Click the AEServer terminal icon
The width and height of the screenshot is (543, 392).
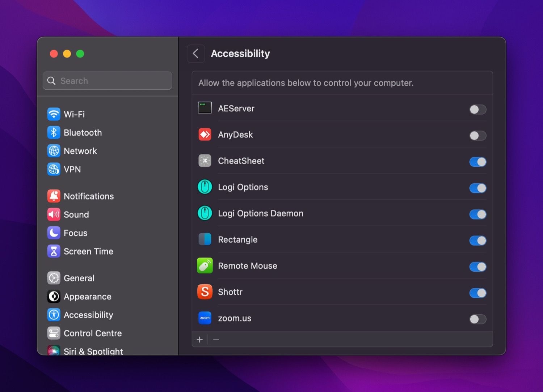pos(205,108)
